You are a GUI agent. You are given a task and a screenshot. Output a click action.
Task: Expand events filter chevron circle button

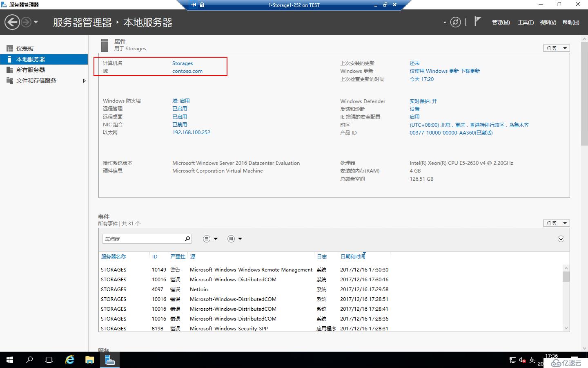coord(561,239)
